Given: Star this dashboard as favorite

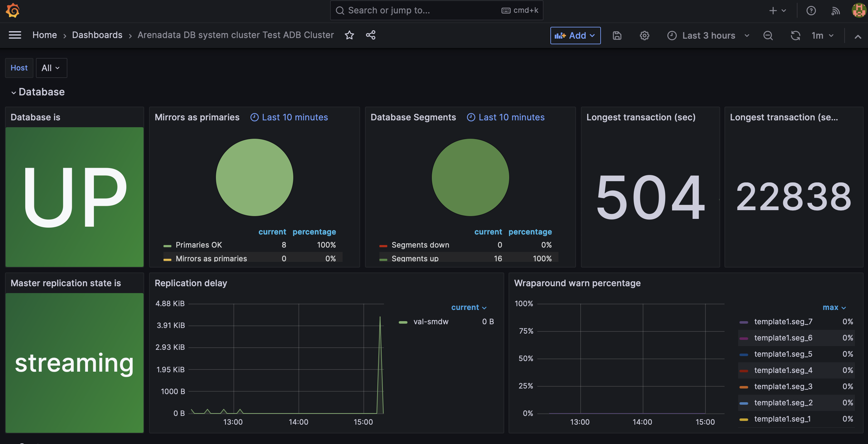Looking at the screenshot, I should click(x=349, y=35).
